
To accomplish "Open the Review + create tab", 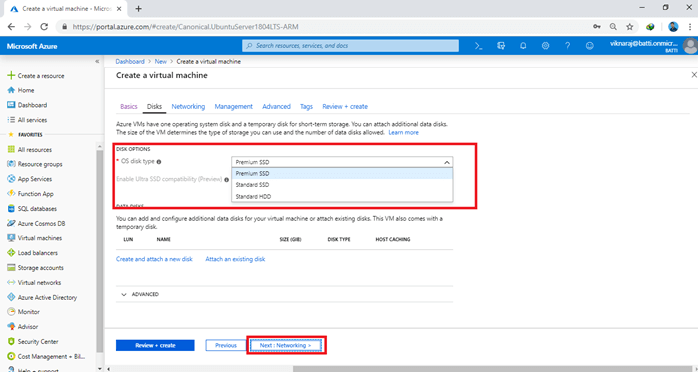I will click(345, 107).
